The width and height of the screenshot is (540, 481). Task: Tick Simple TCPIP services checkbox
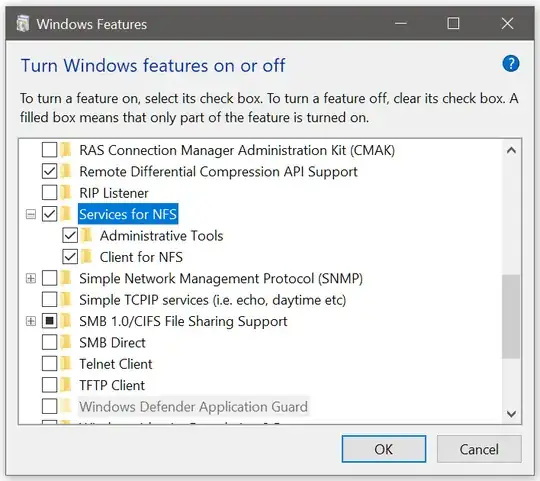(x=50, y=300)
